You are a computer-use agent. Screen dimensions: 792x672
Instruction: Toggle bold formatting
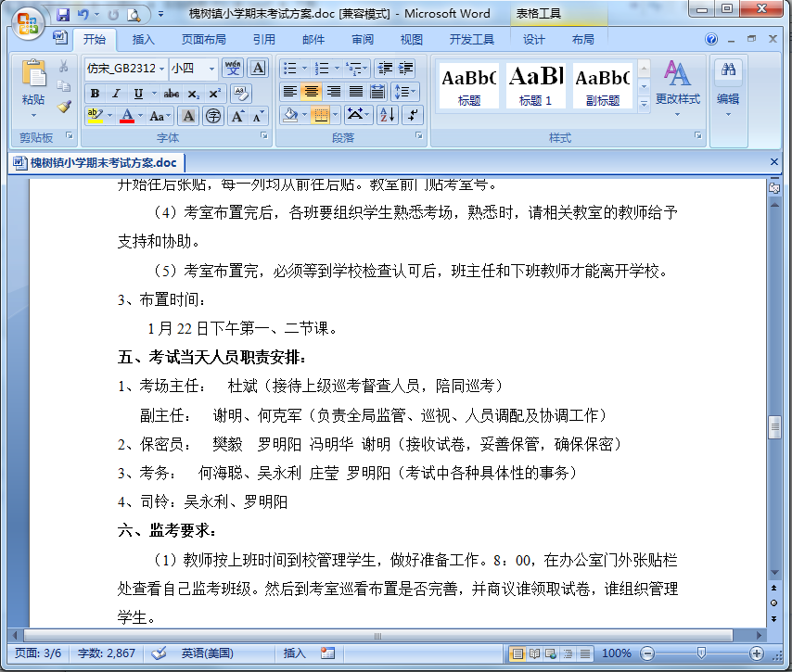[x=96, y=93]
